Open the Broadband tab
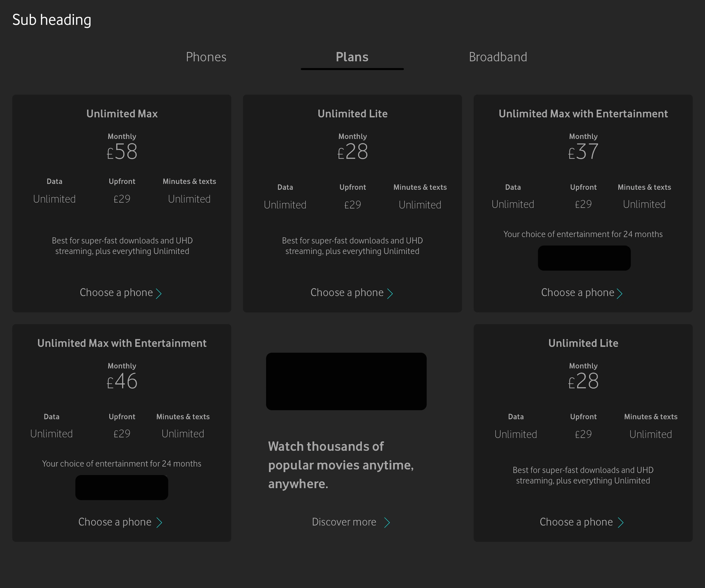This screenshot has width=705, height=588. pyautogui.click(x=498, y=57)
